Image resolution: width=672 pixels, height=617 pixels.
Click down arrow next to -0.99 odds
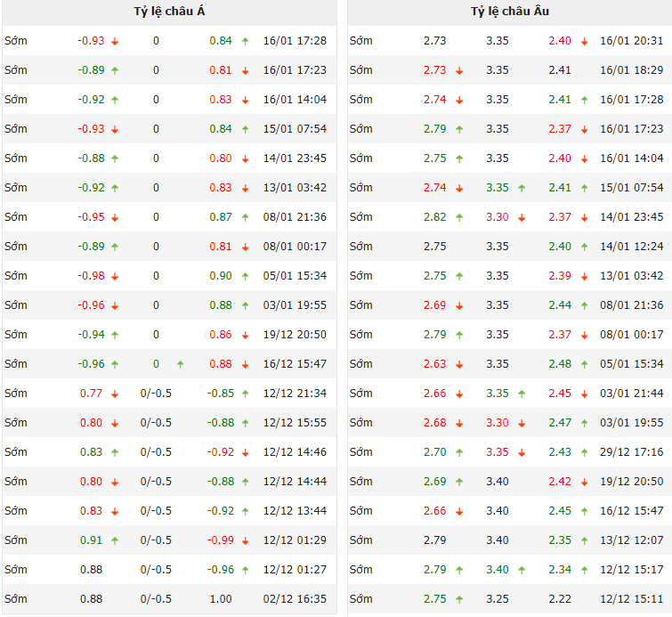click(x=245, y=540)
